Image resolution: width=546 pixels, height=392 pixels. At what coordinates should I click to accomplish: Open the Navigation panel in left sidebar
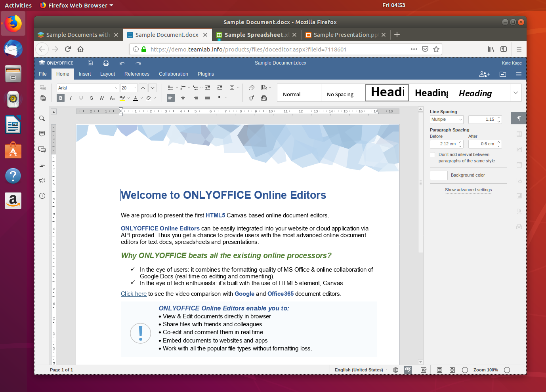tap(42, 165)
